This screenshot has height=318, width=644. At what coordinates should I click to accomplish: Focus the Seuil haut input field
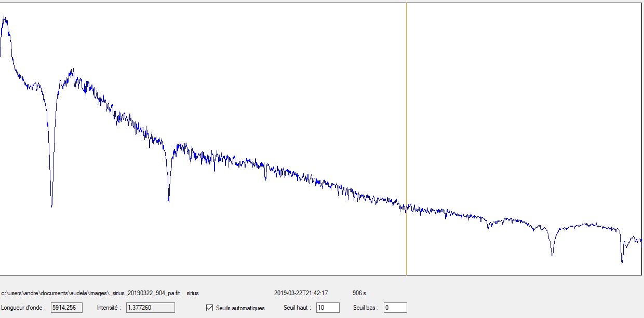click(327, 308)
